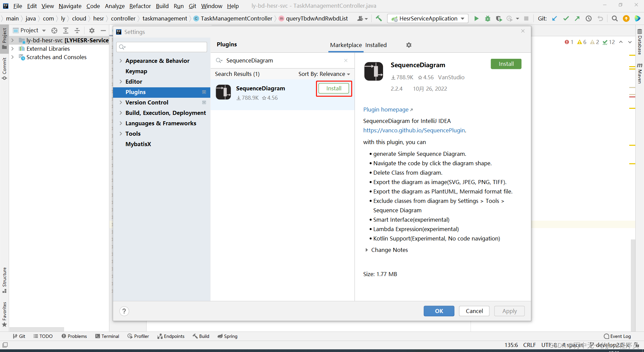Open the Maven tool window
This screenshot has height=352, width=644.
640,73
